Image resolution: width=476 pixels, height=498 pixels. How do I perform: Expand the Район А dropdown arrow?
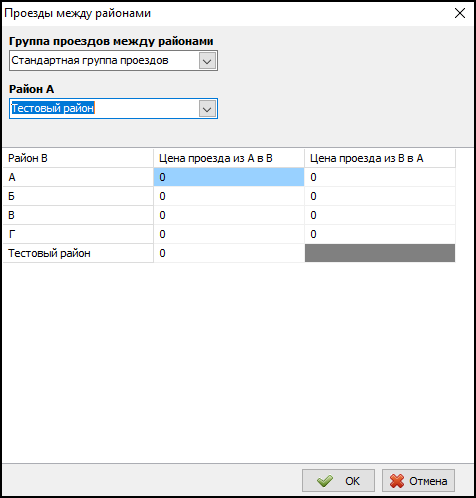point(207,109)
